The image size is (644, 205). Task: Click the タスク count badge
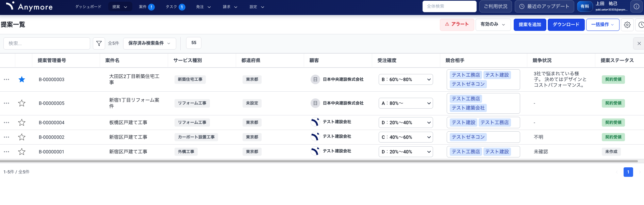pos(182,7)
